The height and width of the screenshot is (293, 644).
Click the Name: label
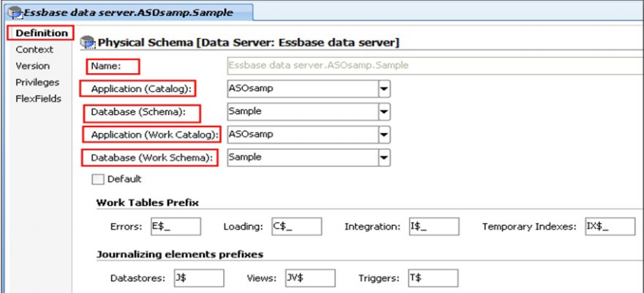(x=106, y=66)
